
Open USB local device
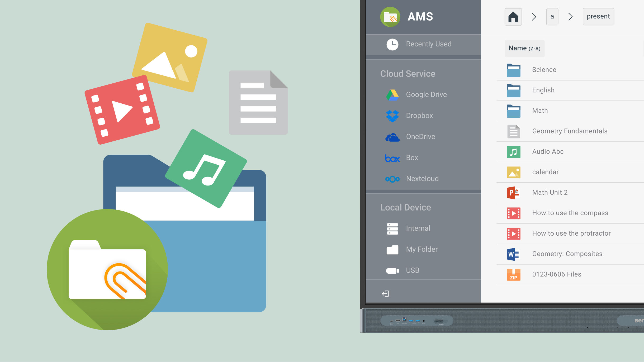tap(412, 270)
